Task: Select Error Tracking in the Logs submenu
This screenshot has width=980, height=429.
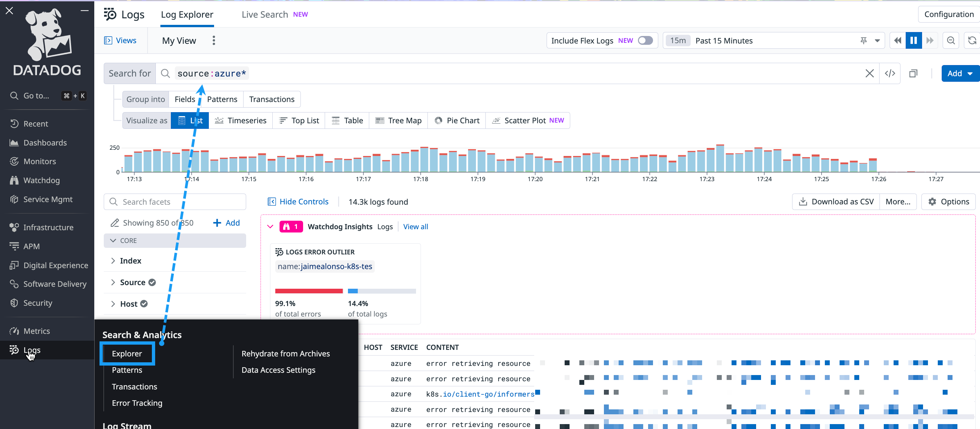Action: pyautogui.click(x=137, y=403)
